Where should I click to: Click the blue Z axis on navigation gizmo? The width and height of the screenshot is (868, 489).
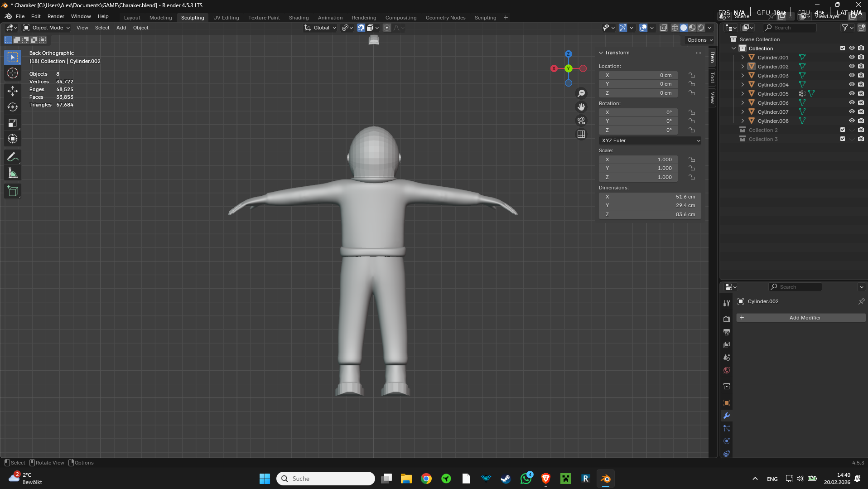[x=568, y=54]
